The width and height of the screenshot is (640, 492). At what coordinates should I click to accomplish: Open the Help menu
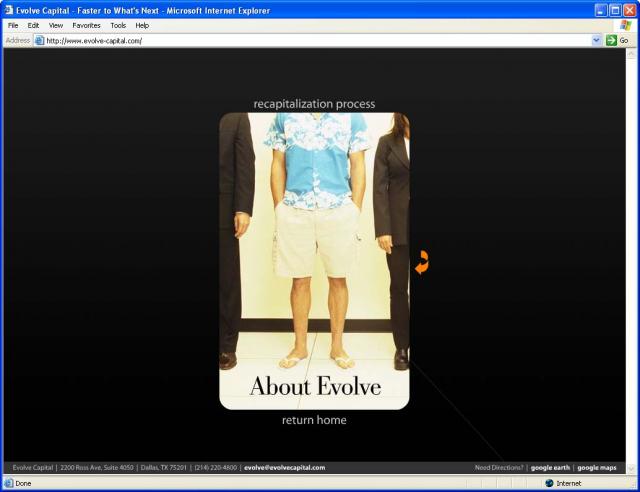click(x=142, y=25)
